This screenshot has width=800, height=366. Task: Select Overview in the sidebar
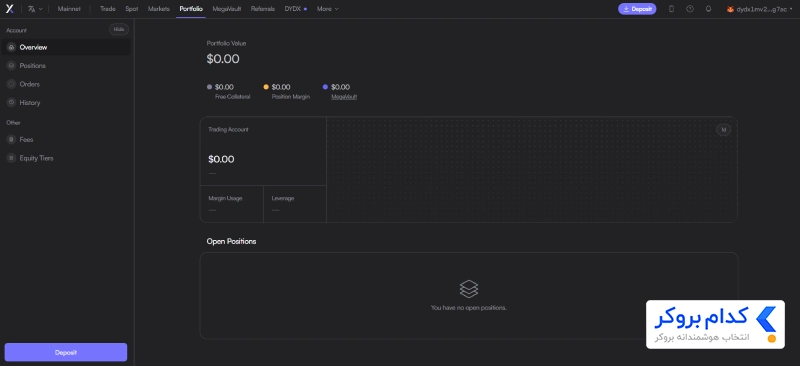click(x=66, y=47)
